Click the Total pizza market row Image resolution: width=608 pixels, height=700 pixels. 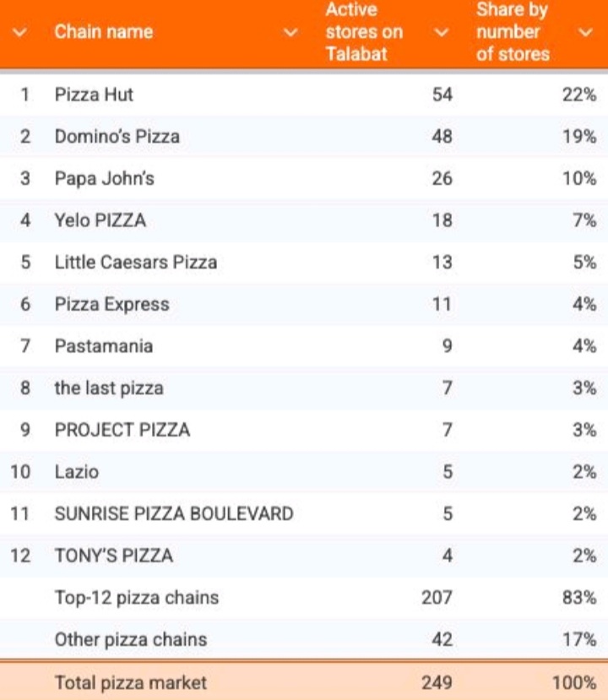click(x=130, y=682)
